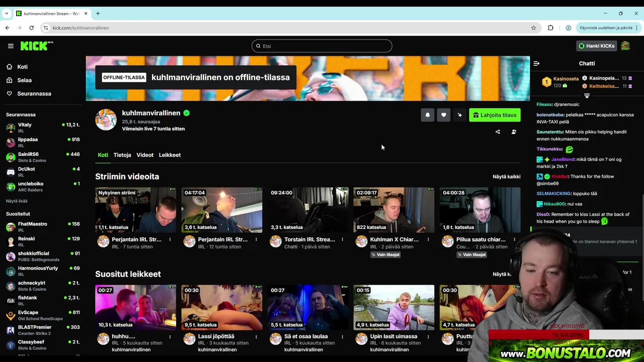644x362 pixels.
Task: Open the 04:17:04 Perjantain IRL video thumbnail
Action: click(222, 210)
